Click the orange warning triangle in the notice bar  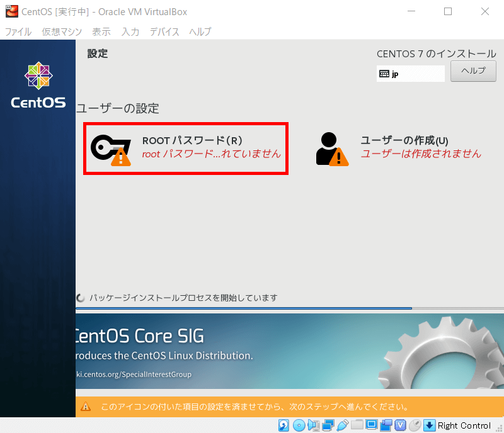point(86,407)
